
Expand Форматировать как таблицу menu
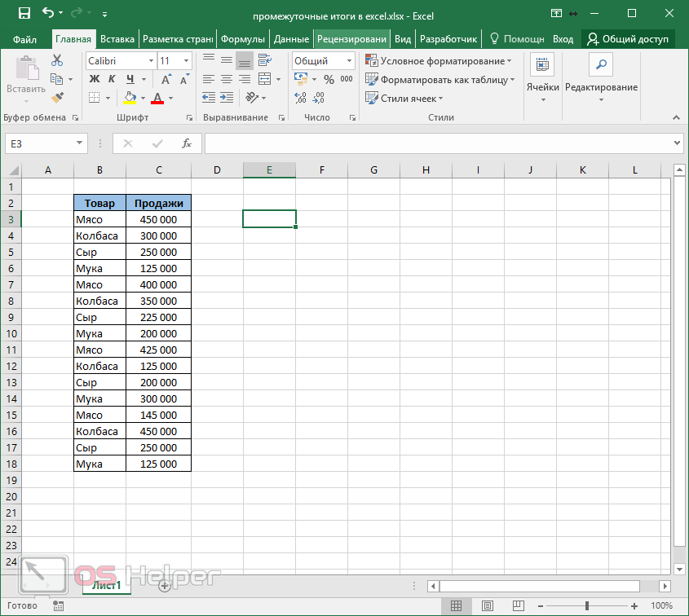click(x=439, y=80)
